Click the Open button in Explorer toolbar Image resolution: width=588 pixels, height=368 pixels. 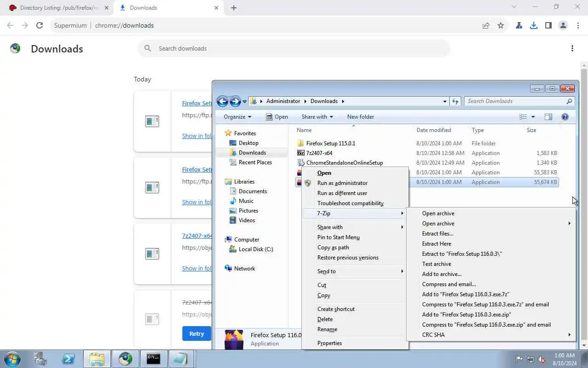click(x=277, y=117)
